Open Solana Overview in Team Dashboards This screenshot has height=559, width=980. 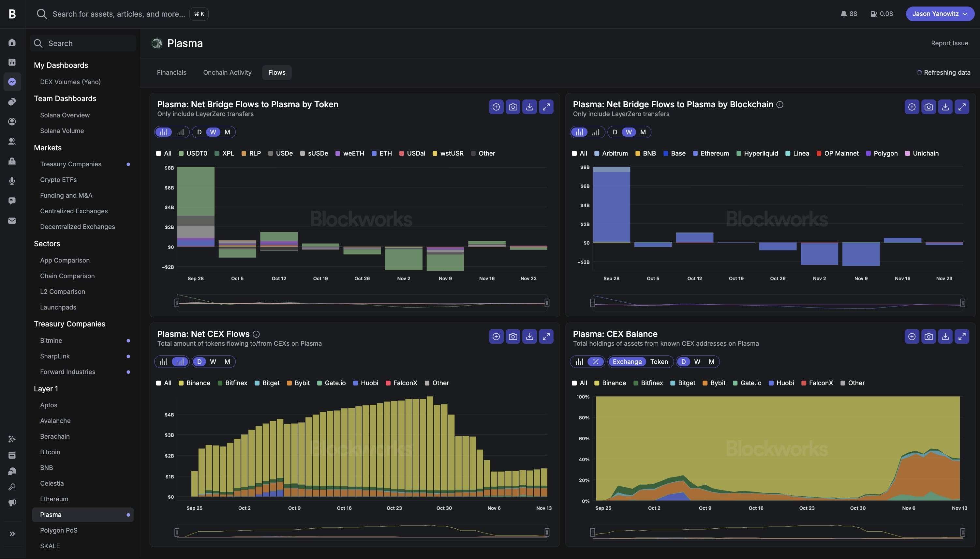click(65, 115)
